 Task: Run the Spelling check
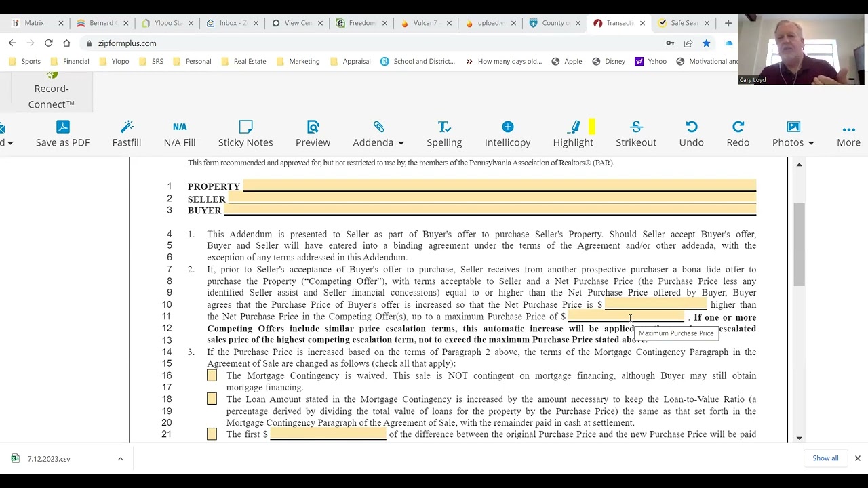tap(444, 134)
